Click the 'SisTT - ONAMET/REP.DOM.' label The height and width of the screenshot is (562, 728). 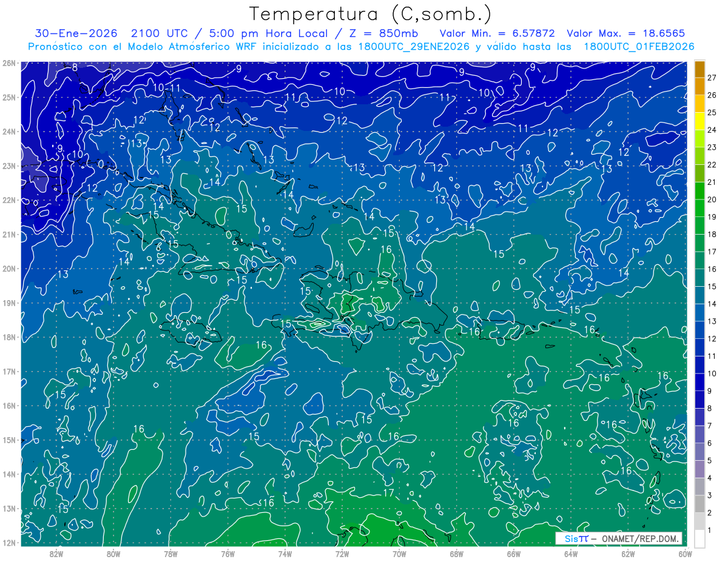619,538
